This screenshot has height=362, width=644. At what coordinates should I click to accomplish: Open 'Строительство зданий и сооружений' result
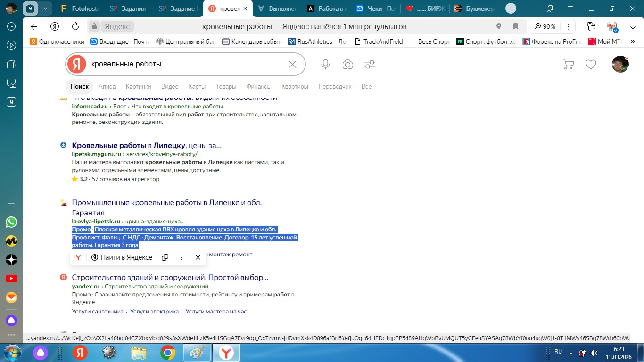(x=170, y=277)
